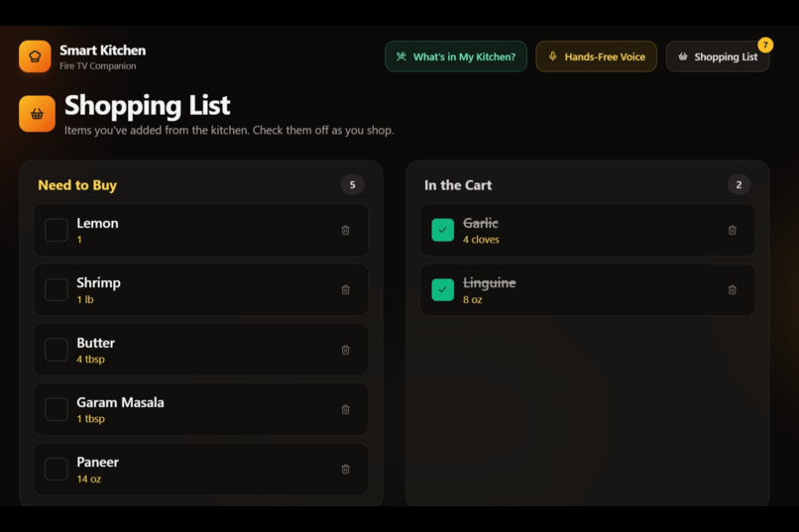799x532 pixels.
Task: Uncheck the Garlic checkbox
Action: coord(443,230)
